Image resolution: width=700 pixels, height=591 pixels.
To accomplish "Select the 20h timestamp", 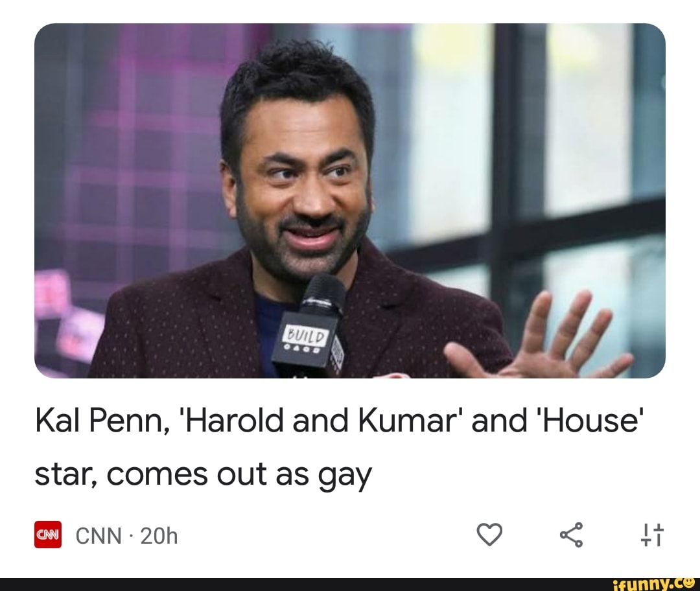I will 159,536.
